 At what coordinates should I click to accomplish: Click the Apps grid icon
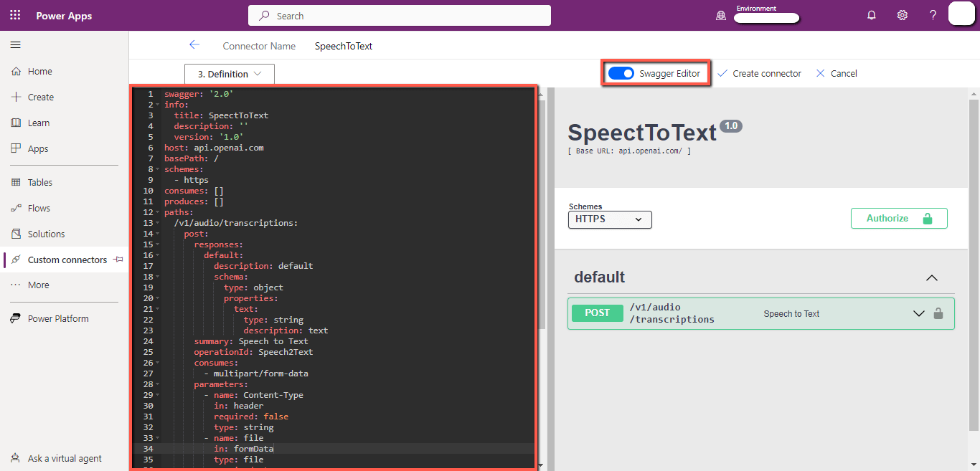point(16,148)
